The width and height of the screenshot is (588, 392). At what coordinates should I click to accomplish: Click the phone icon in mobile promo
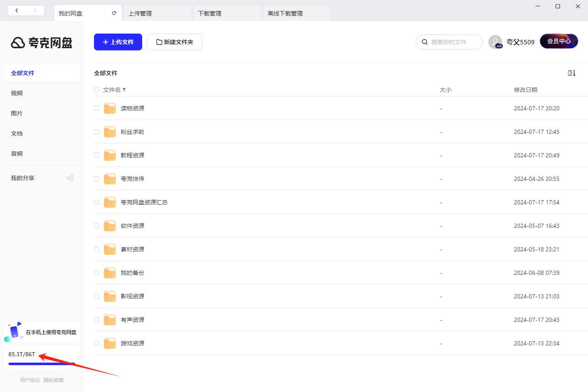pos(14,332)
